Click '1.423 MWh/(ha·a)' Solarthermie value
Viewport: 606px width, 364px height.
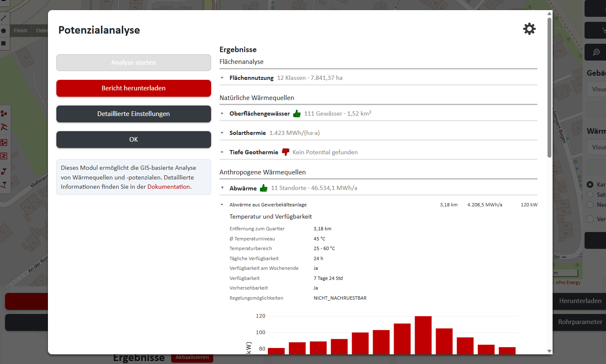(294, 133)
